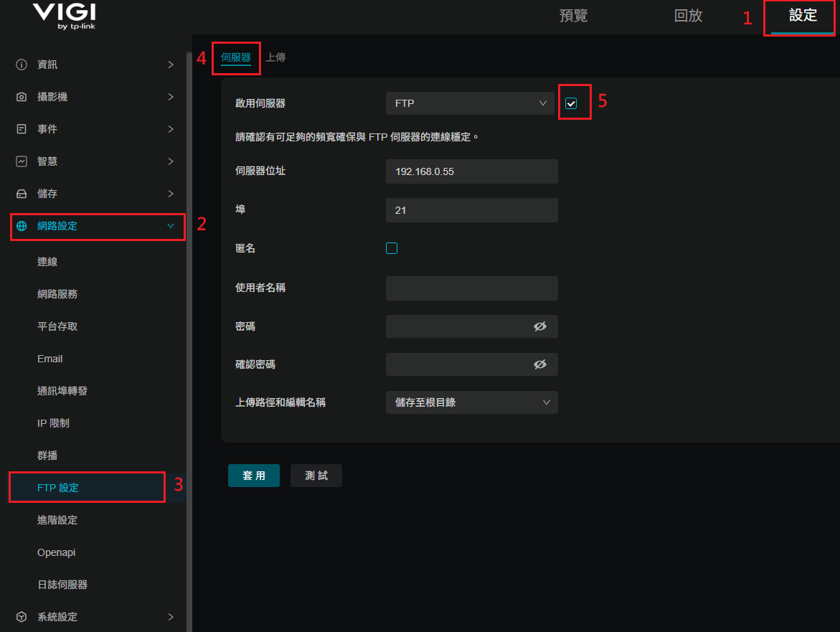Click the 系統設定 system icon
Screen dimensions: 840x632
click(x=22, y=617)
